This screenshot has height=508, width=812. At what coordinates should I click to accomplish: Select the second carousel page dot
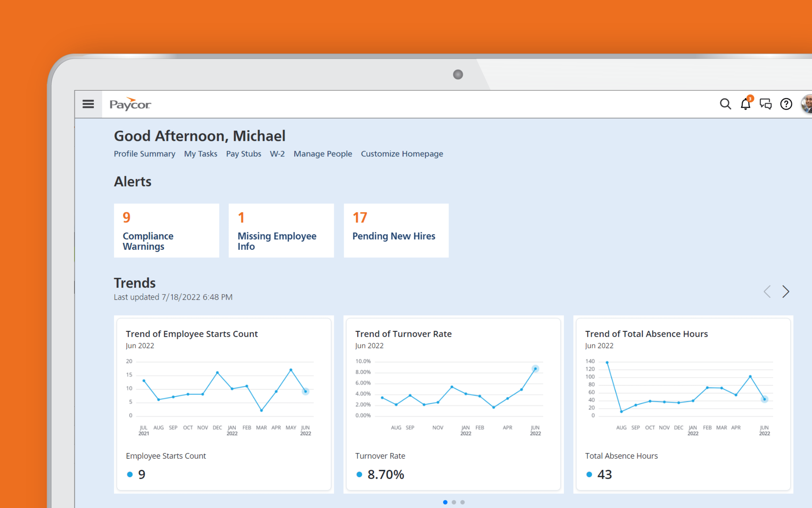[454, 502]
